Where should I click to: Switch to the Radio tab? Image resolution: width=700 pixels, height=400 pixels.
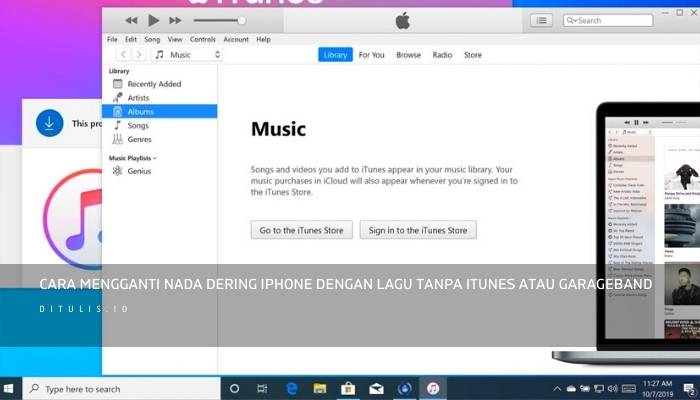tap(442, 55)
